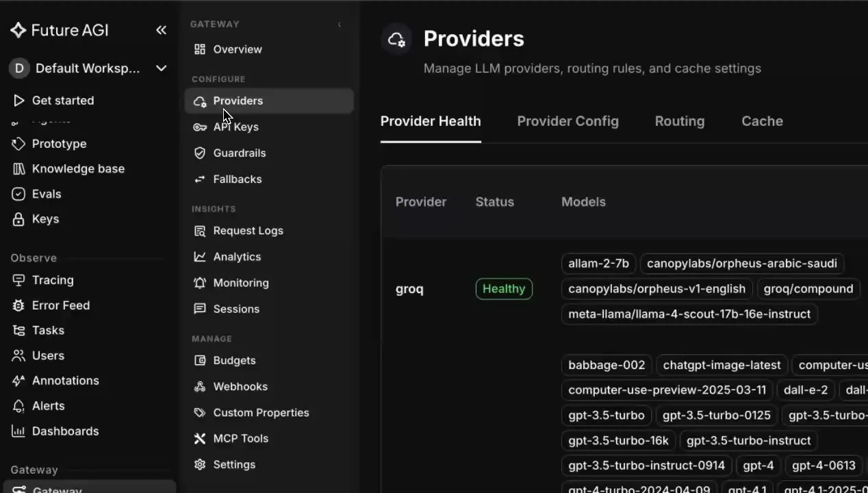Open MCP Tools menu item
Screen dimensions: 868x493
[241, 438]
